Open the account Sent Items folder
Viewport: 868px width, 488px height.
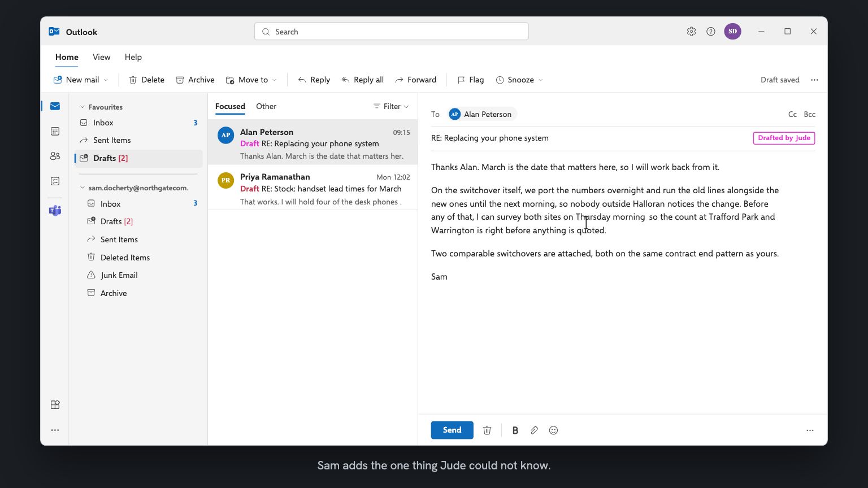pyautogui.click(x=138, y=239)
